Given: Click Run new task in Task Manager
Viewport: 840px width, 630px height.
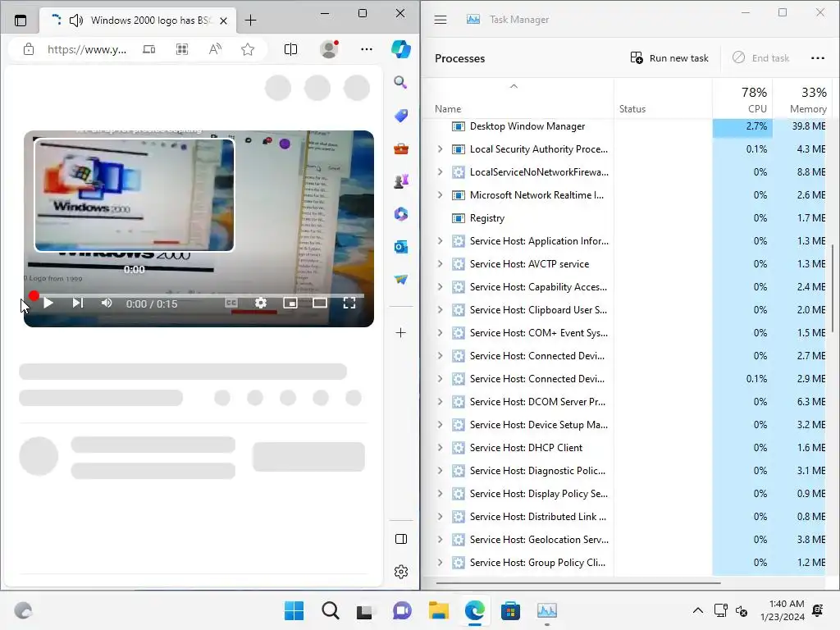Looking at the screenshot, I should pyautogui.click(x=669, y=58).
